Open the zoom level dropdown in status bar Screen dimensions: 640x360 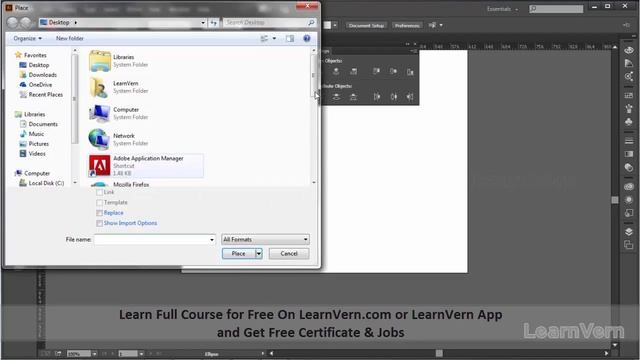pyautogui.click(x=94, y=353)
